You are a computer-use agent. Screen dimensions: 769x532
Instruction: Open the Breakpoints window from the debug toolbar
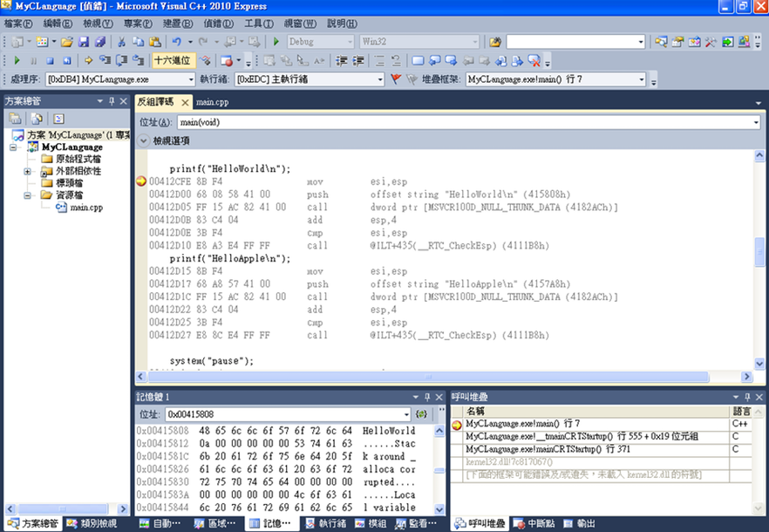coord(227,60)
